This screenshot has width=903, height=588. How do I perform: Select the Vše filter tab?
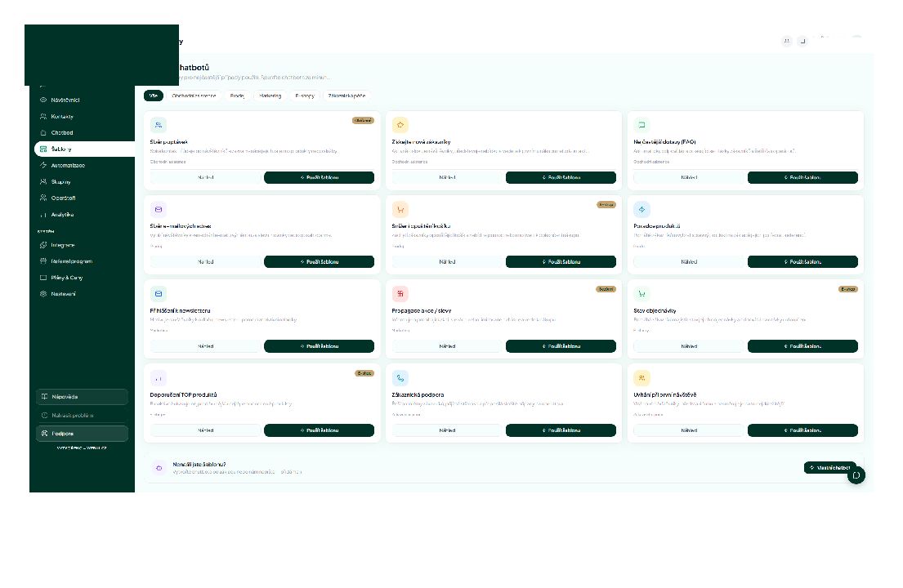click(x=154, y=96)
